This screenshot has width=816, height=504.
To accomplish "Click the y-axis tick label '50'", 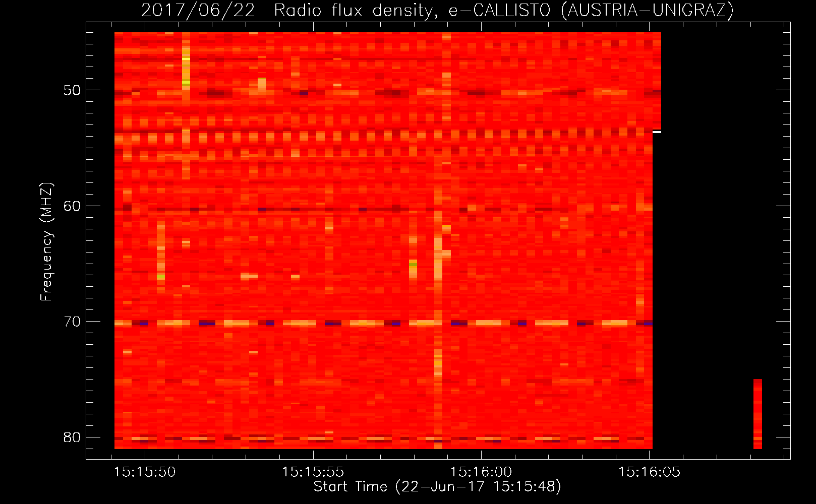I will click(73, 90).
